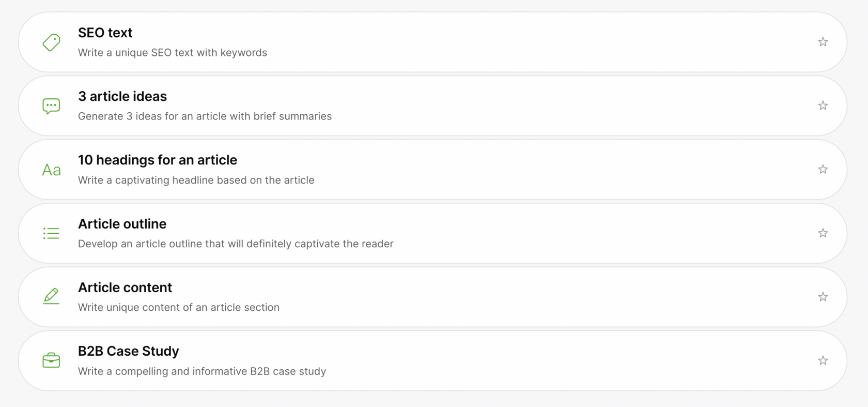
Task: Click the SEO text tag icon
Action: 51,42
